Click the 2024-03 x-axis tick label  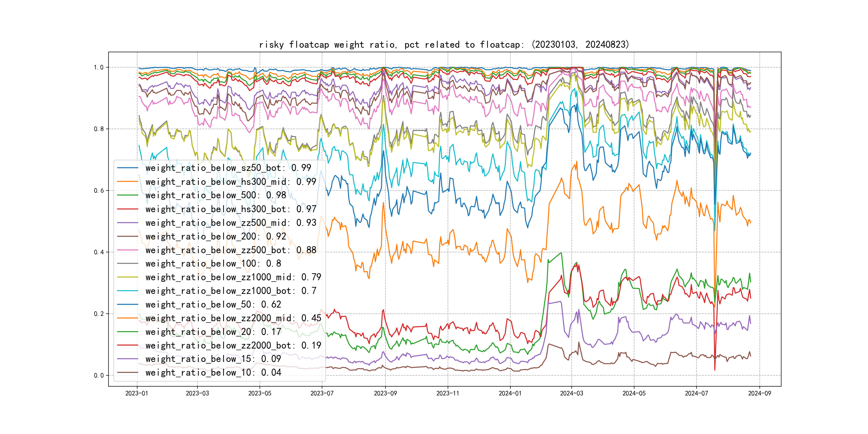(x=571, y=393)
